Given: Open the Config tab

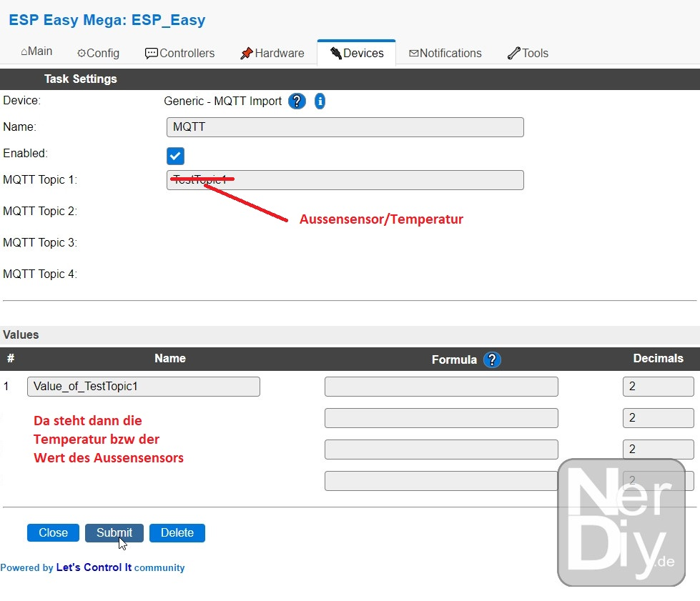Looking at the screenshot, I should pos(98,53).
